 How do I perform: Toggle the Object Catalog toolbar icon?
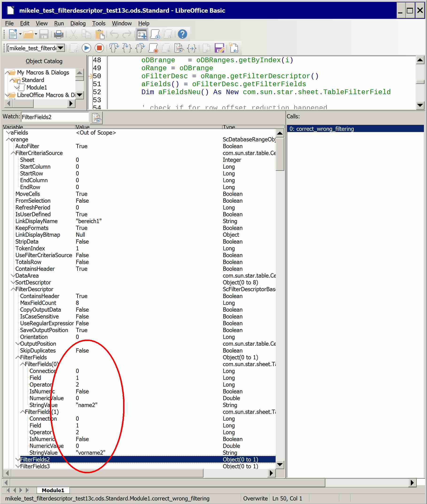(142, 34)
